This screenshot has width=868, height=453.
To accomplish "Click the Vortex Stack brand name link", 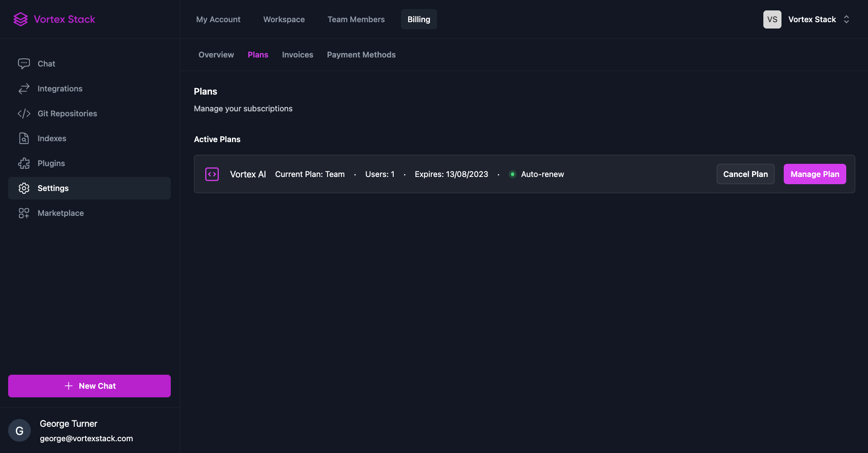I will point(64,19).
